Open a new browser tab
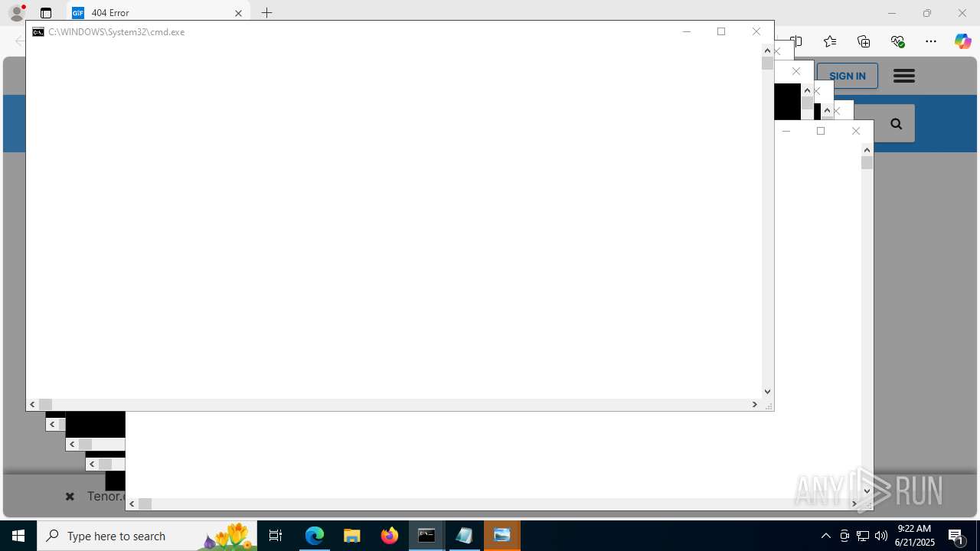 point(266,13)
